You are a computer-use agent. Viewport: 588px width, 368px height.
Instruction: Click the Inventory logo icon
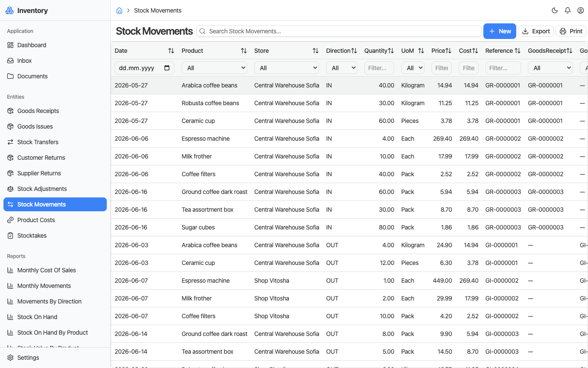(x=10, y=10)
